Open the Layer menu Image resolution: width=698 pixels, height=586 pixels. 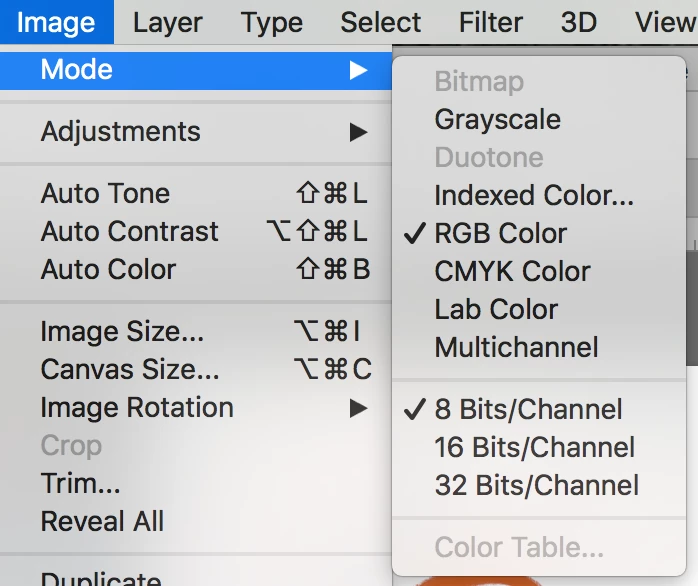pos(170,22)
